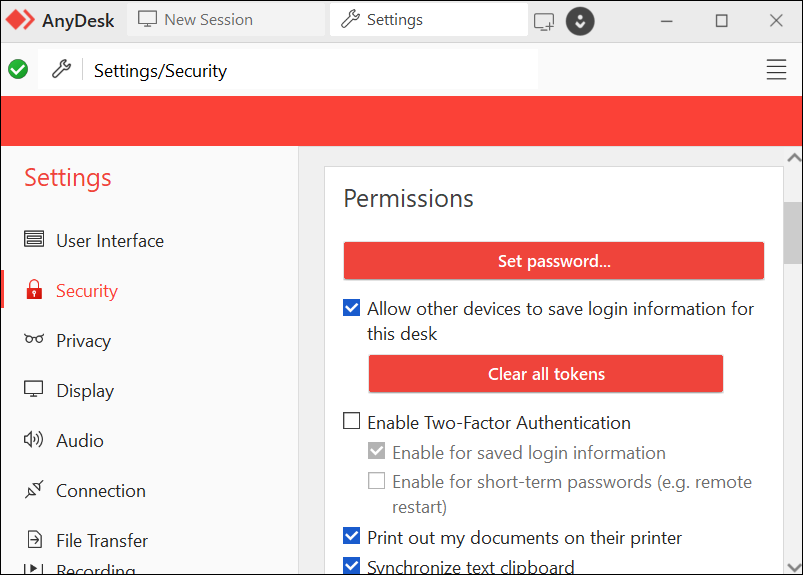
Task: Open the new session monitor-plus icon
Action: pos(544,21)
